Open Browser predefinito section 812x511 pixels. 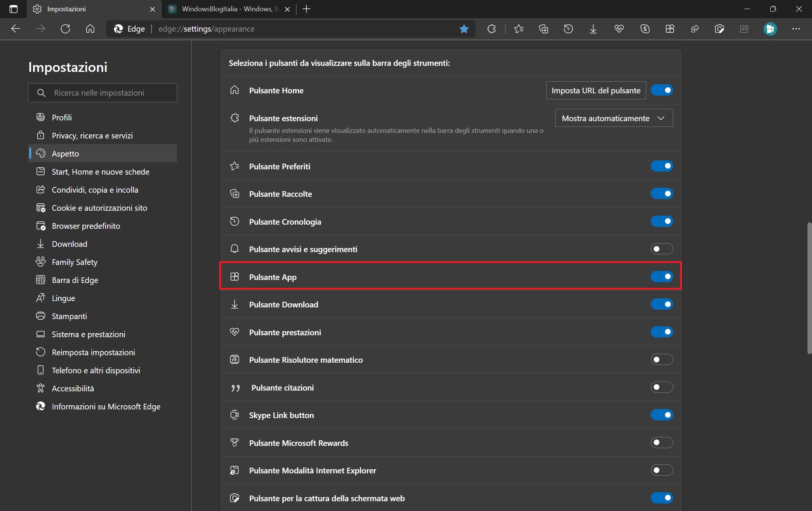click(103, 226)
